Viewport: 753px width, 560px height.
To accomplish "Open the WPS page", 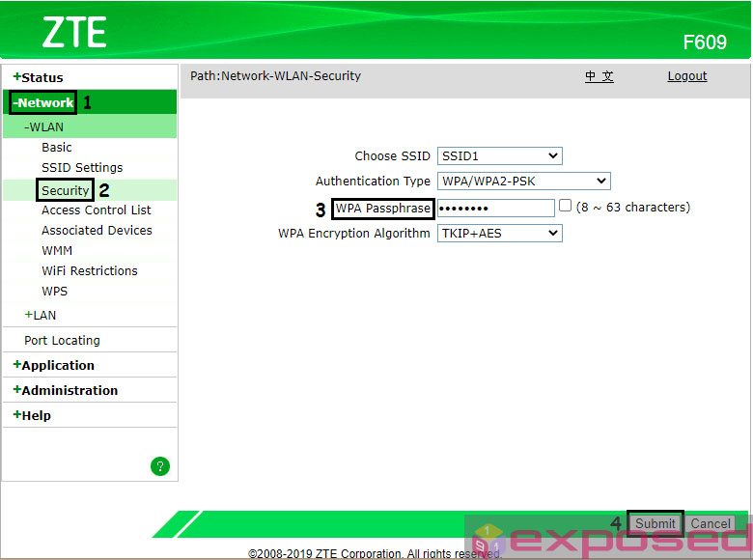I will [x=54, y=291].
